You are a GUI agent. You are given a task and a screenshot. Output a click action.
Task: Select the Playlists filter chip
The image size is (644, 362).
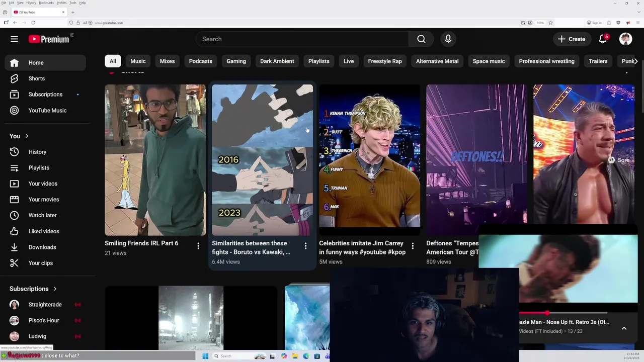coord(318,61)
